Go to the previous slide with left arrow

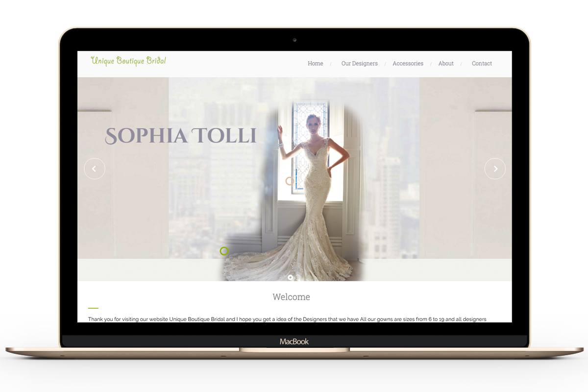tap(95, 169)
